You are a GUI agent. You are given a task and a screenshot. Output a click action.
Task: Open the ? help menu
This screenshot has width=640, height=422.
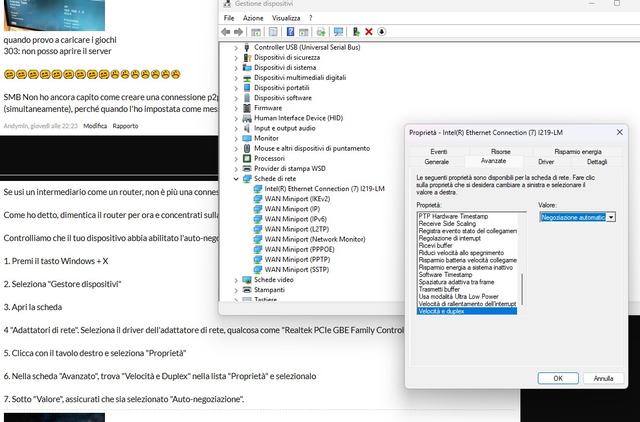311,18
